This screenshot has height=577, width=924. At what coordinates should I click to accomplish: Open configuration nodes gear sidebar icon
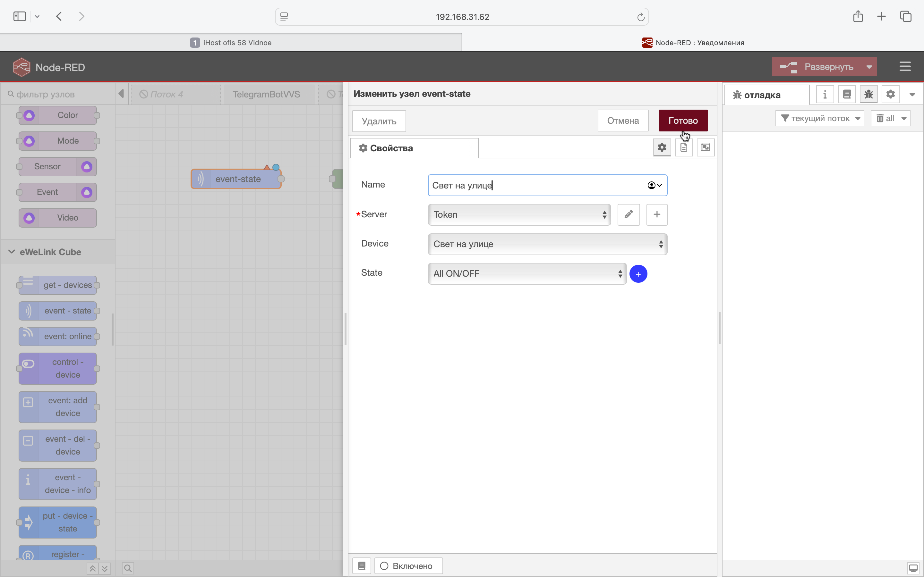pyautogui.click(x=890, y=95)
